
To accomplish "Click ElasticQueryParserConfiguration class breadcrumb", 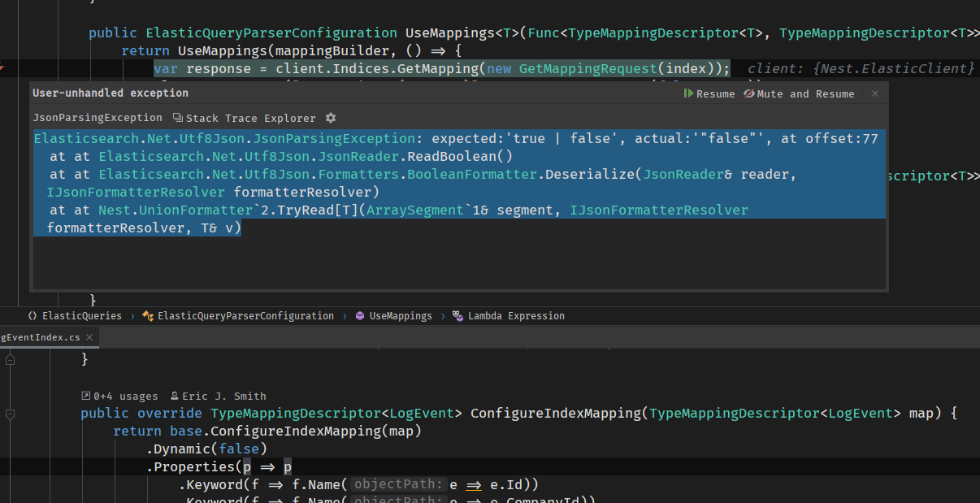I will pyautogui.click(x=237, y=315).
